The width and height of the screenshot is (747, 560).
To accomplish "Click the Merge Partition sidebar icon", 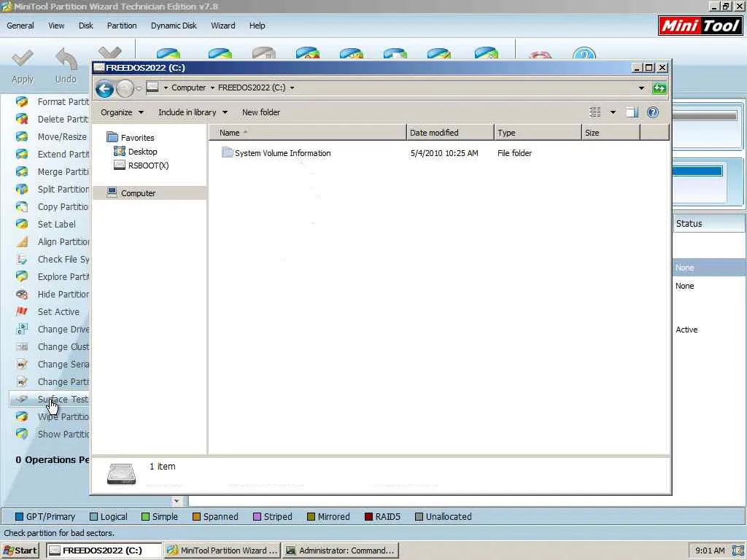I will (x=22, y=171).
